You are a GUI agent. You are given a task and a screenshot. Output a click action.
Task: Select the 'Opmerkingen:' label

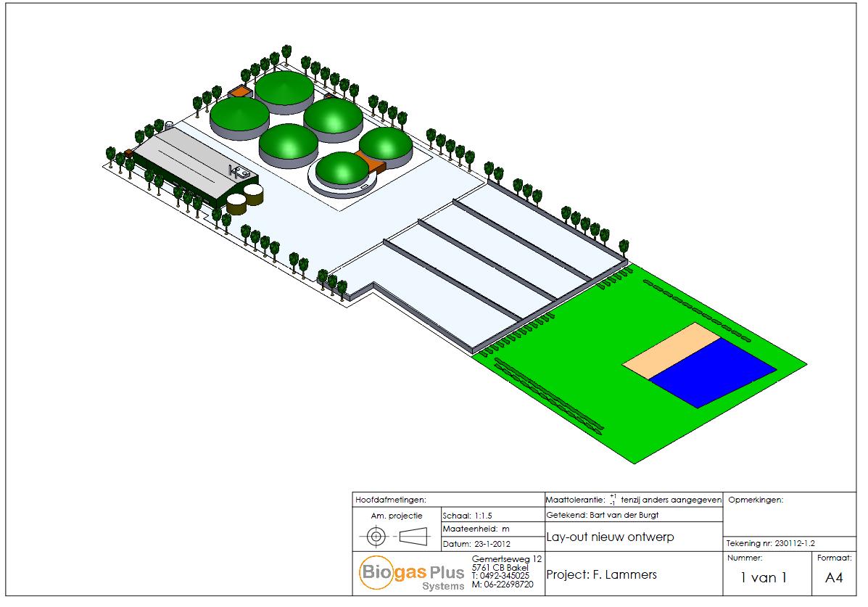(756, 500)
